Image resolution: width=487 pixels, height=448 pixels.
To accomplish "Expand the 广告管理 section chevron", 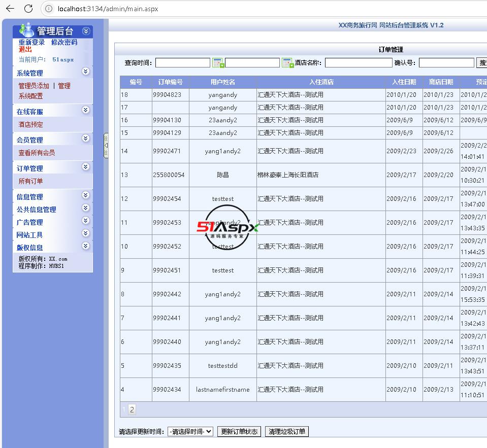I will click(86, 221).
